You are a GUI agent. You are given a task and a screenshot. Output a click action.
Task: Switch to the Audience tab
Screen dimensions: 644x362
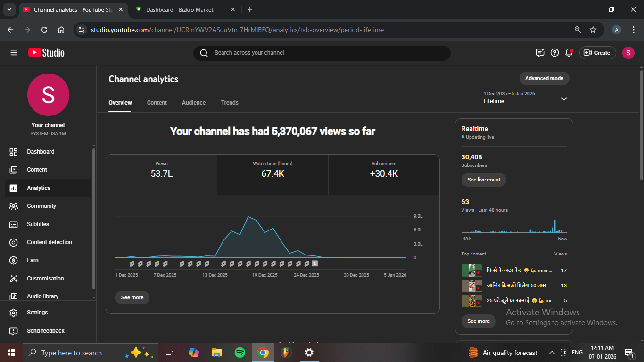click(x=194, y=103)
